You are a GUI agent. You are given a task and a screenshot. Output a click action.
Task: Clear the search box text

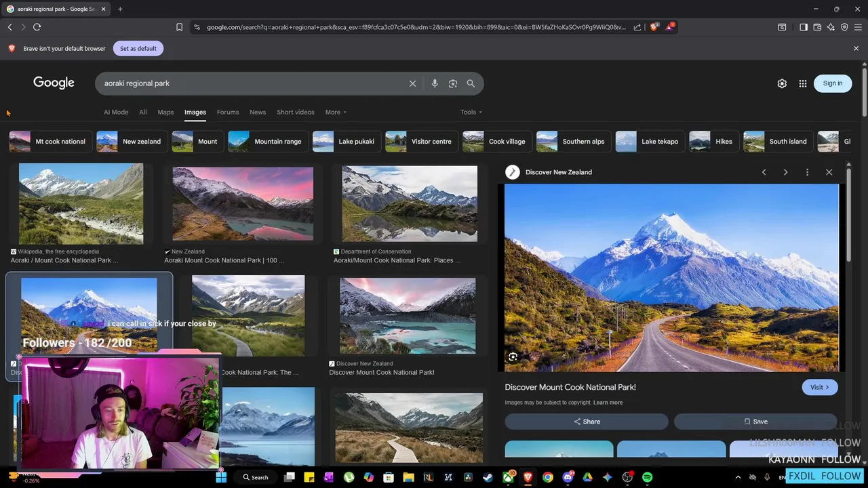[412, 83]
